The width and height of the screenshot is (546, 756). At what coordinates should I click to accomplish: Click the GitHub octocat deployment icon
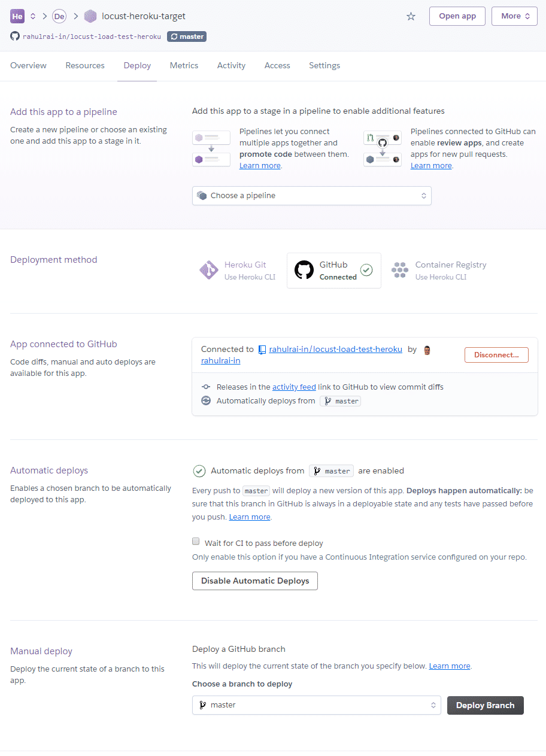pyautogui.click(x=304, y=271)
